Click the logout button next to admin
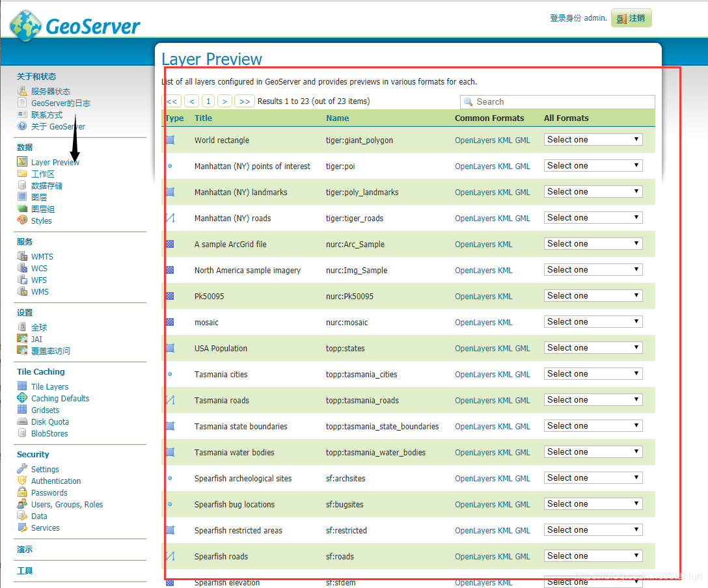 point(631,18)
